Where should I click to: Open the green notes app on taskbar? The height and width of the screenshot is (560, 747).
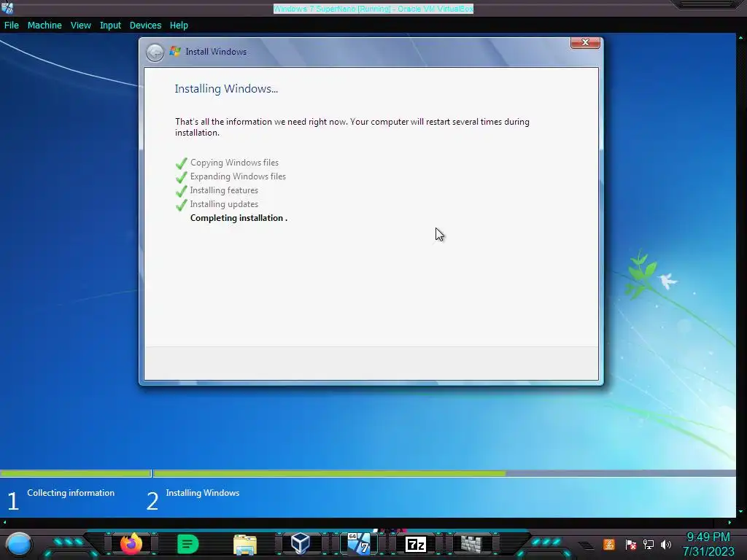pos(187,544)
